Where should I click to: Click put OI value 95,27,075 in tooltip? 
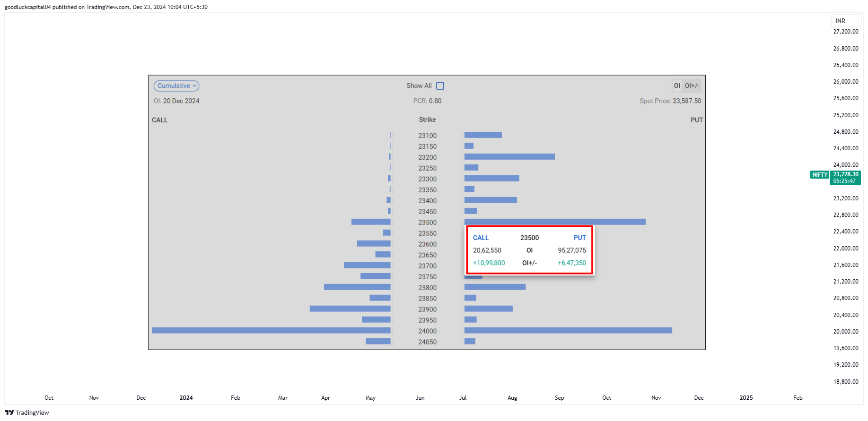click(572, 250)
